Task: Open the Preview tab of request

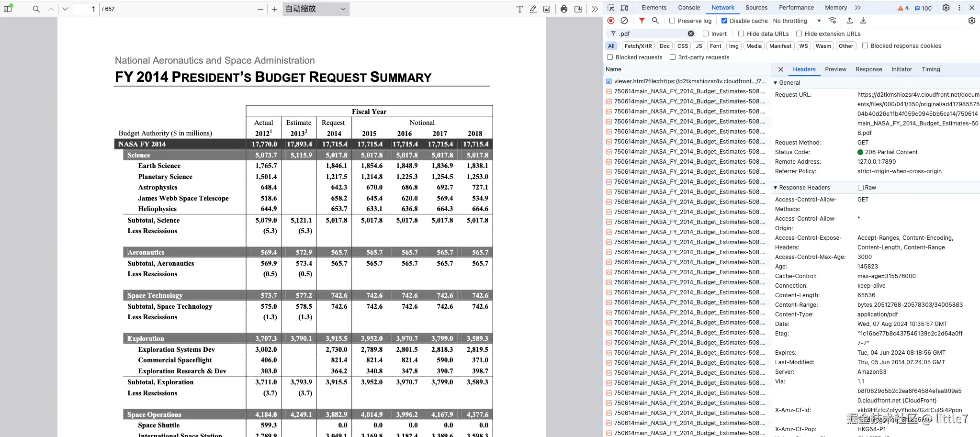Action: tap(835, 69)
